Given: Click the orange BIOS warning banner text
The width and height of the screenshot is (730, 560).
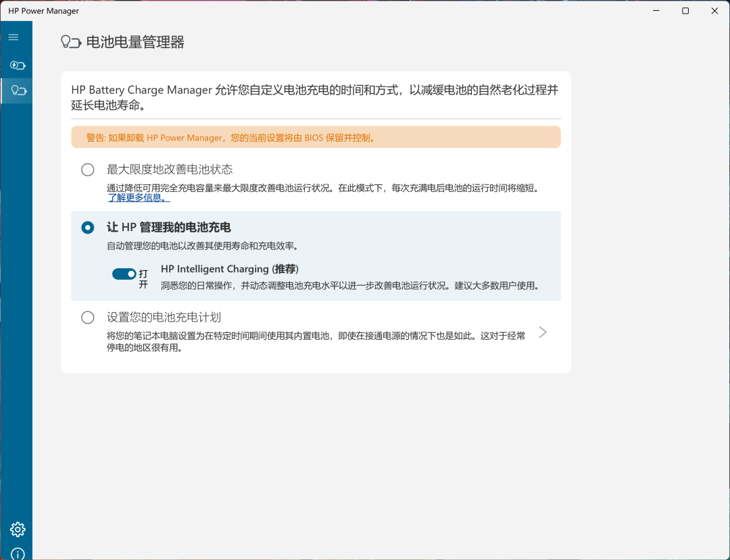Looking at the screenshot, I should pos(231,138).
